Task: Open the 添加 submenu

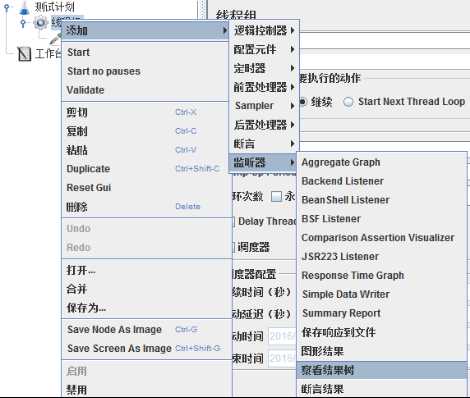Action: coord(145,30)
